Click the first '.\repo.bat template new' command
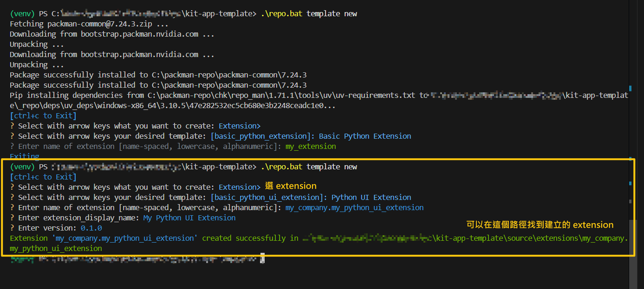 308,14
